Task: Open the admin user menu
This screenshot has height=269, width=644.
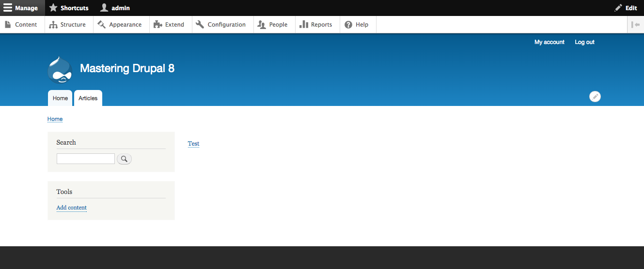Action: [115, 8]
